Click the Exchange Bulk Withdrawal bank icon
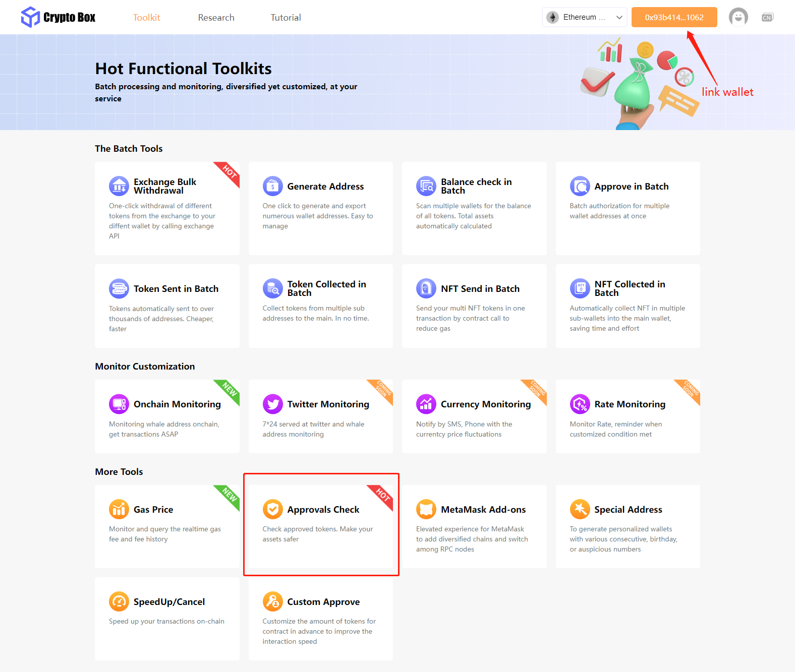This screenshot has width=795, height=672. pos(119,186)
